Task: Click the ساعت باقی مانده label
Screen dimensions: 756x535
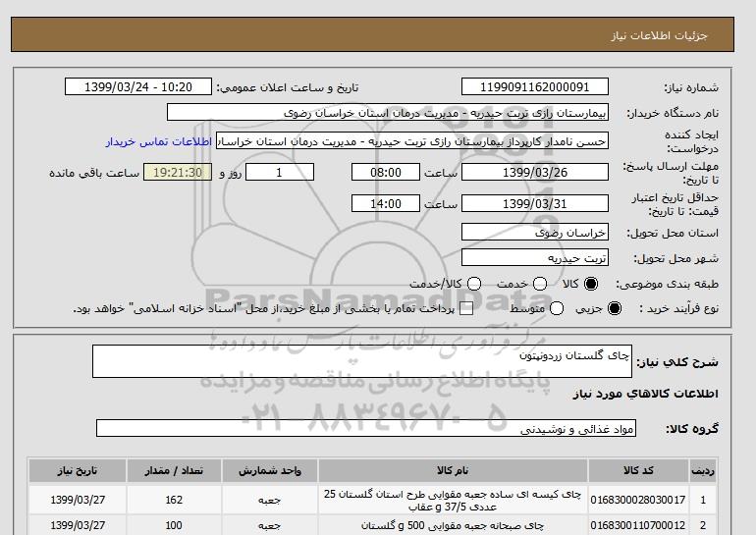Action: click(94, 173)
